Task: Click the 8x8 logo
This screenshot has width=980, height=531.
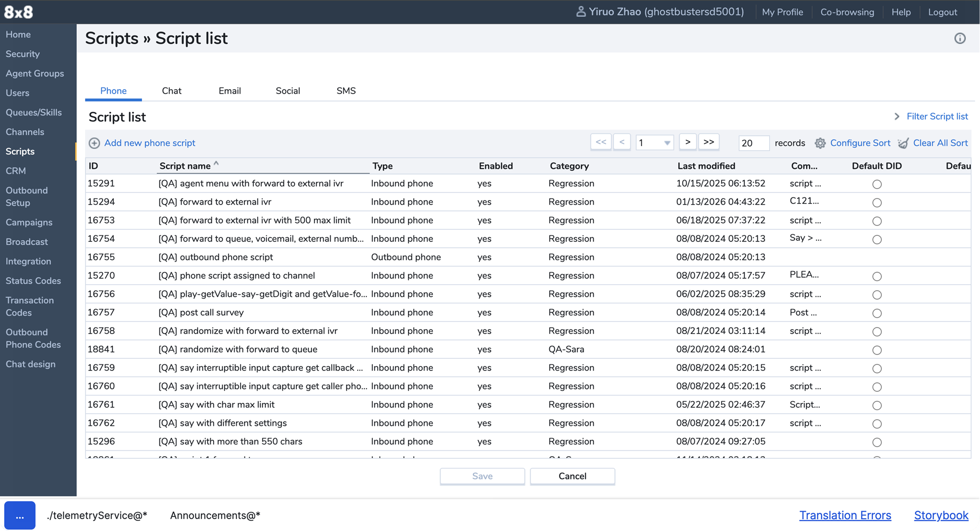Action: (18, 12)
